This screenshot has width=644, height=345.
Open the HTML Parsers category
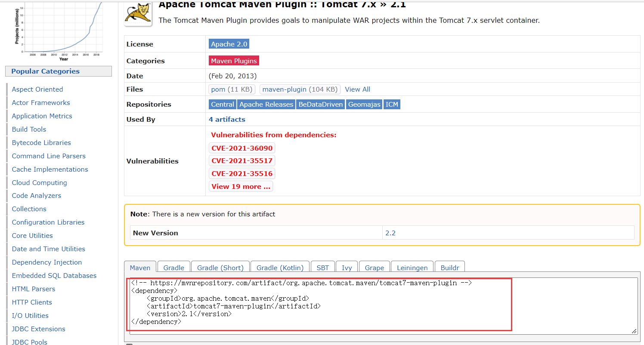[34, 289]
